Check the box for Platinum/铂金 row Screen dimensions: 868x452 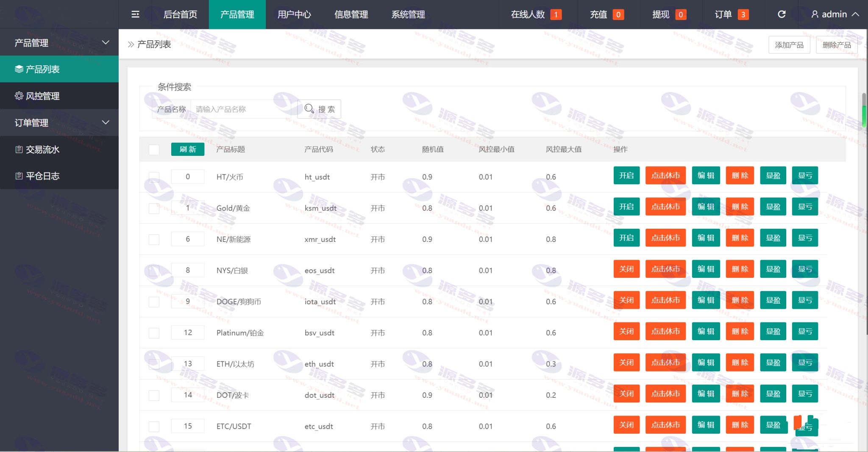pyautogui.click(x=154, y=333)
